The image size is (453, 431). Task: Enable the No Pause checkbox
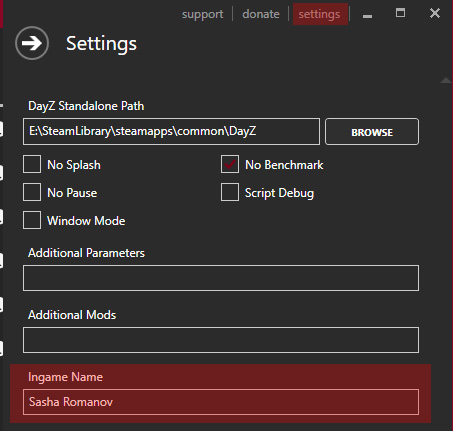(x=32, y=192)
